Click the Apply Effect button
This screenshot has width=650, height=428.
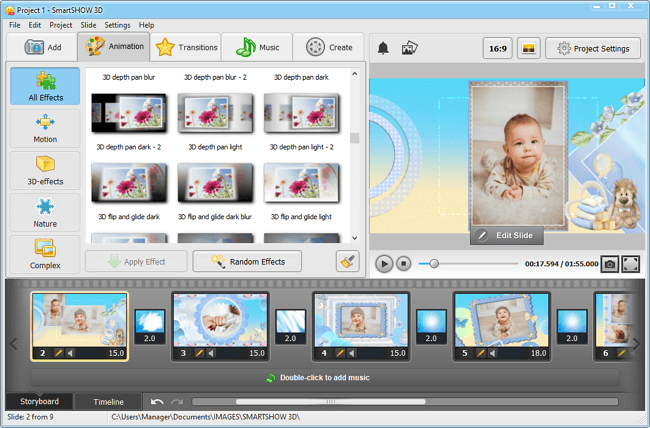136,262
